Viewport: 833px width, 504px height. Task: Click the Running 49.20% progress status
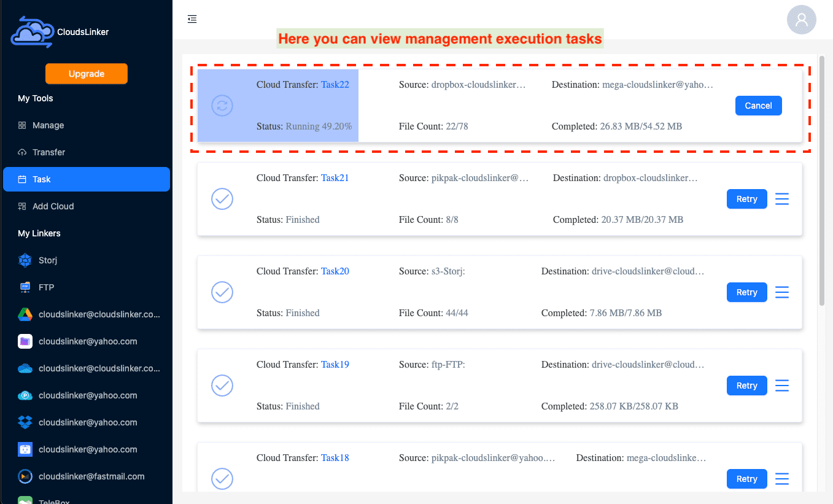click(319, 126)
